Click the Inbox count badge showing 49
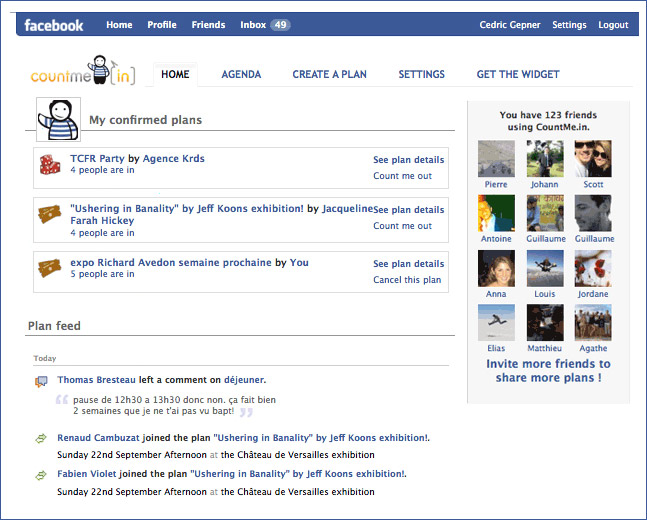 (x=281, y=25)
